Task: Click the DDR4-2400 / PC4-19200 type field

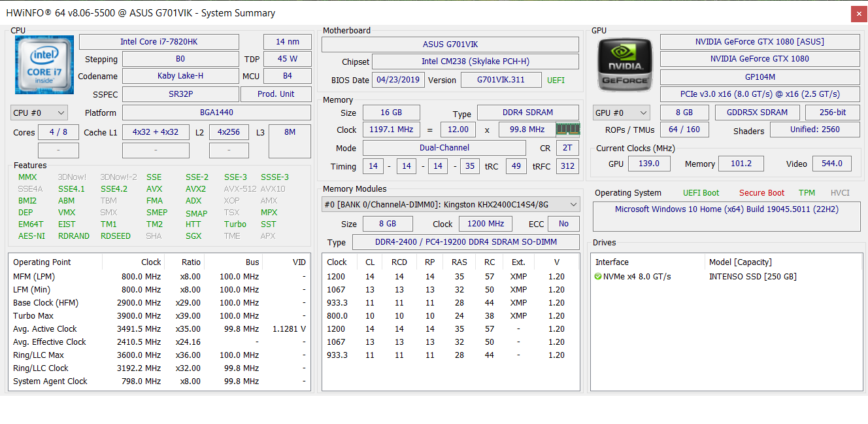Action: point(465,242)
